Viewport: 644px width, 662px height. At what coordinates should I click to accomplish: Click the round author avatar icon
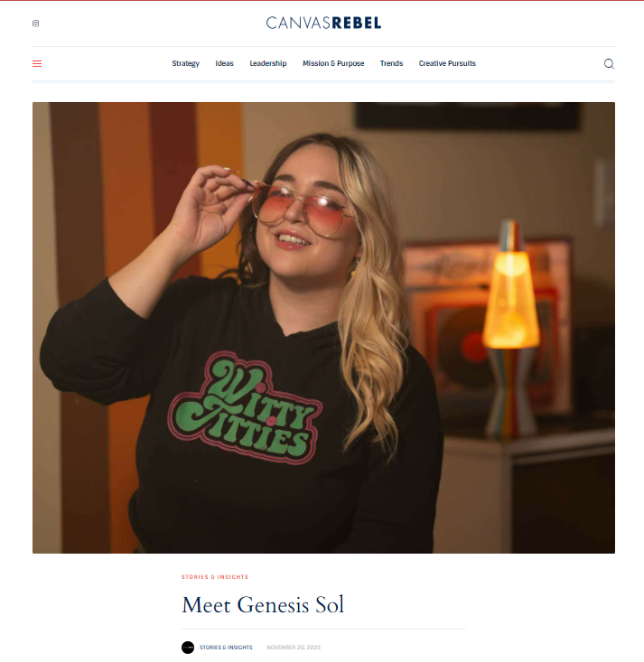188,648
